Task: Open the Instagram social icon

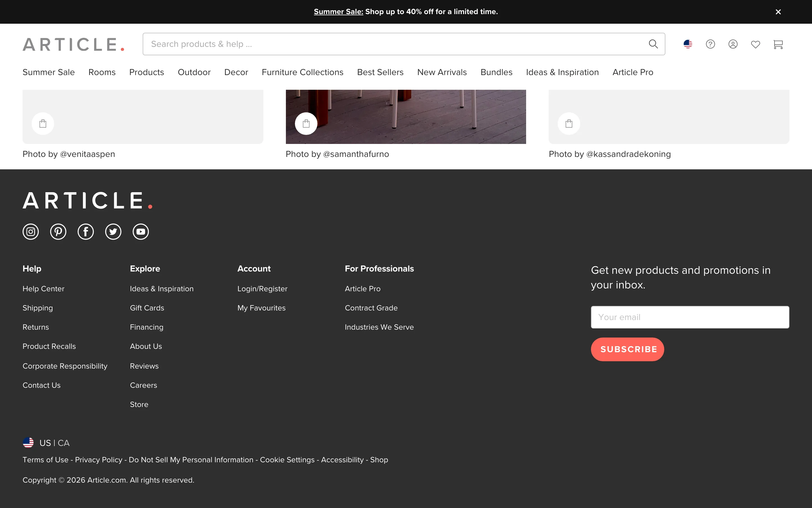Action: (x=30, y=231)
